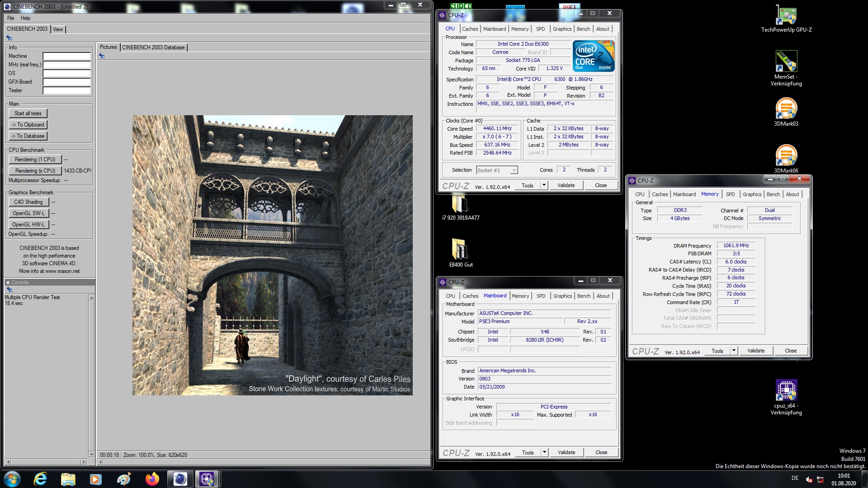Open cpuz_x64 Verknüpfung desktop icon
The image size is (868, 488).
pyautogui.click(x=786, y=397)
